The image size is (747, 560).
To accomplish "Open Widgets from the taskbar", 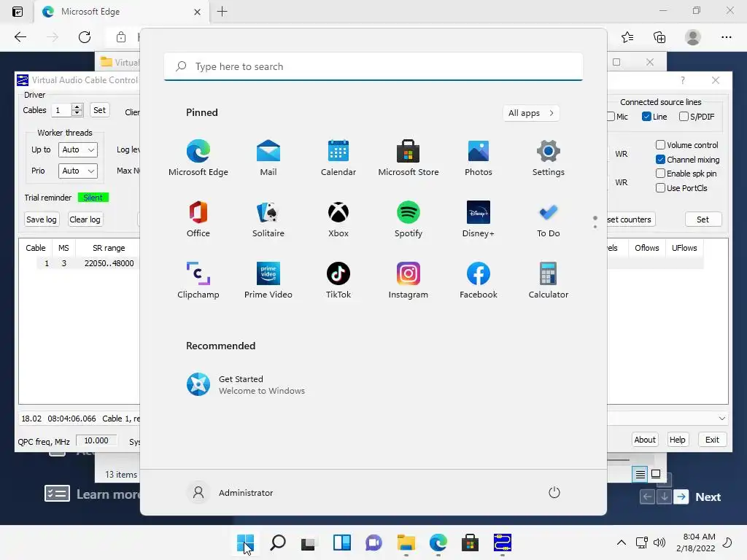I will 341,542.
